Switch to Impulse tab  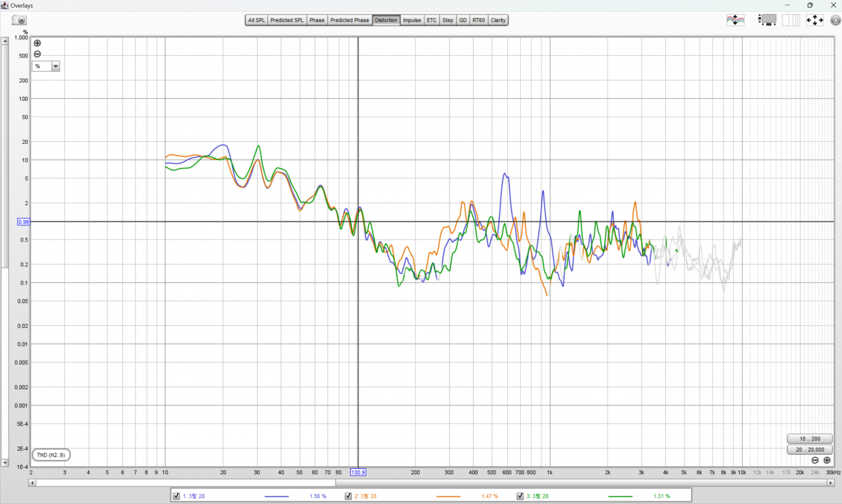point(412,20)
